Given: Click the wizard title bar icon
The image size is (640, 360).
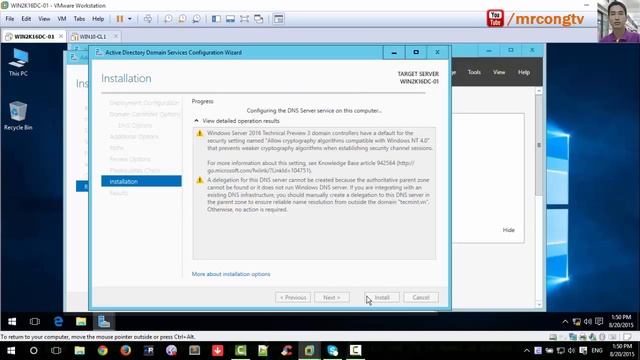Looking at the screenshot, I should (x=98, y=52).
